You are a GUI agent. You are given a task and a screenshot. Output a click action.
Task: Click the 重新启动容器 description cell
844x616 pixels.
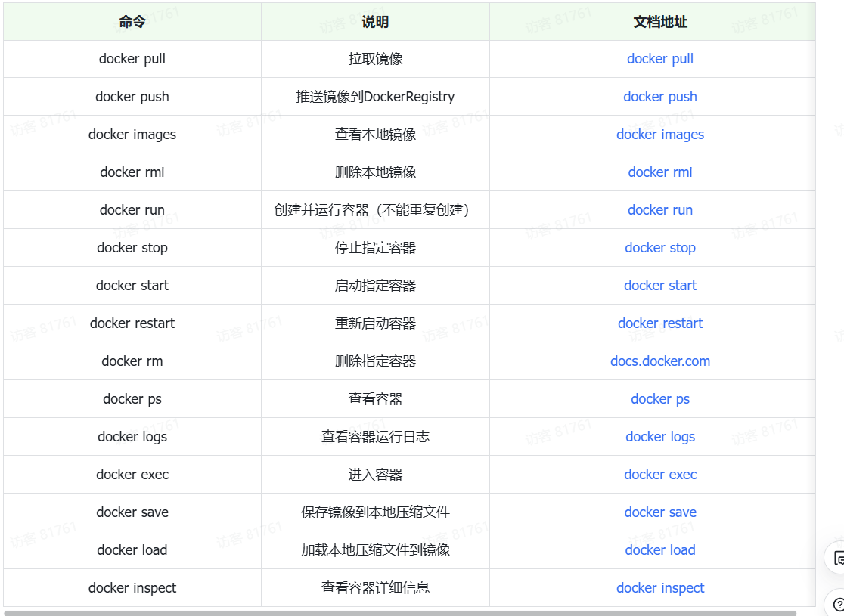(x=375, y=323)
